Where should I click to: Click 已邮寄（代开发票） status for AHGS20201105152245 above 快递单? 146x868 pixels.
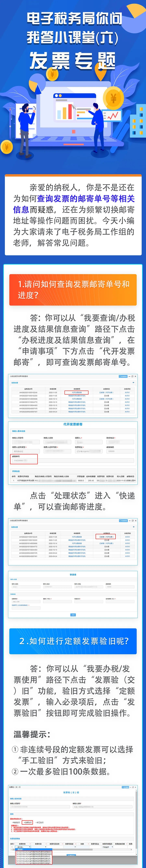[106, 537]
